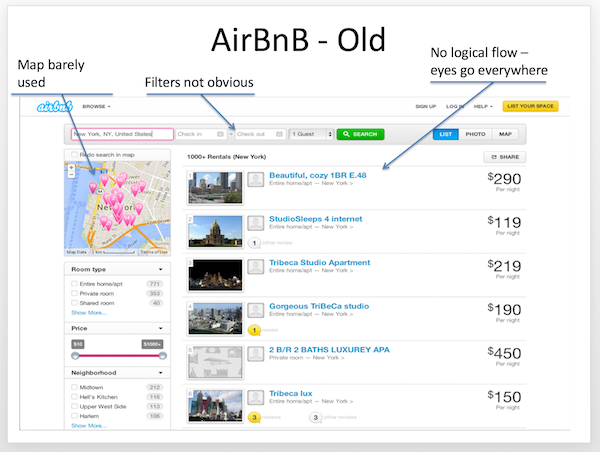The width and height of the screenshot is (600, 452).
Task: Open the Browse dropdown menu
Action: tap(96, 106)
